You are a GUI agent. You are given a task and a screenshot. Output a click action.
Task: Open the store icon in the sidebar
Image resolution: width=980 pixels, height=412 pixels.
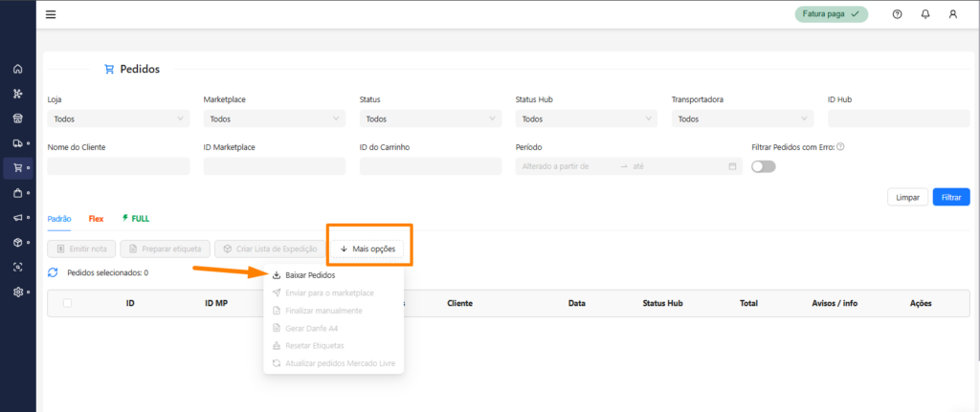tap(18, 118)
